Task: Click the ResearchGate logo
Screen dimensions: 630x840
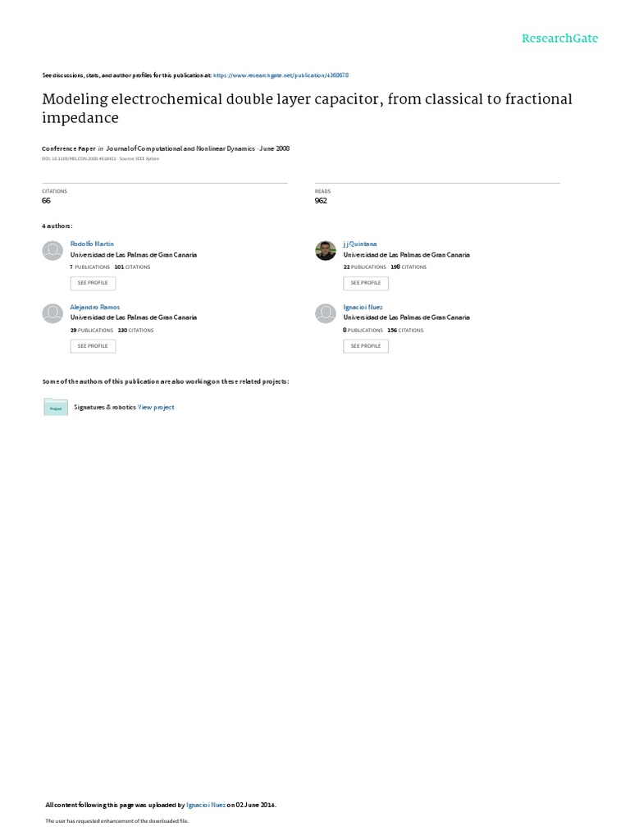Action: coord(559,39)
